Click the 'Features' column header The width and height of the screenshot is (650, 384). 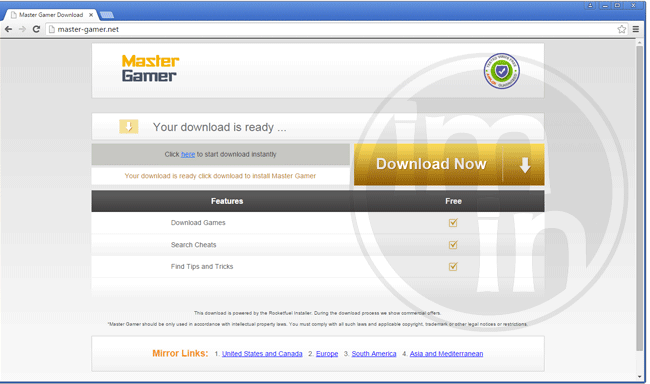[227, 201]
